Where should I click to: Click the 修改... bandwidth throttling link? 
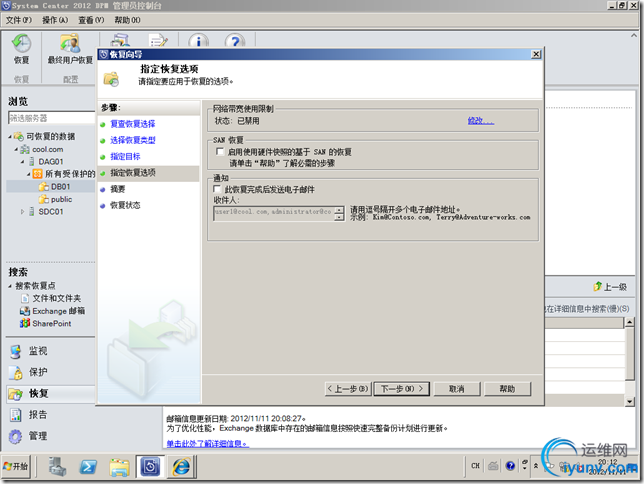point(481,120)
